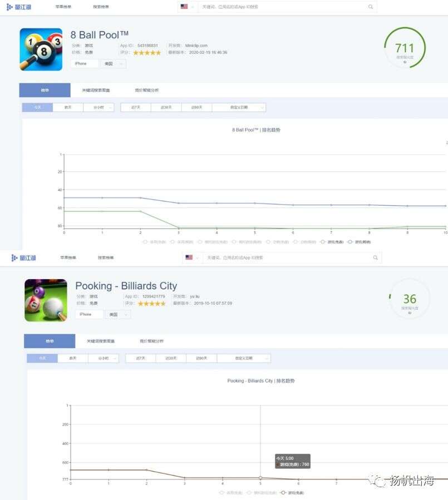Expand the 分小时 hourly dropdown in upper filter row
Screen dimensions: 448x500
99,107
